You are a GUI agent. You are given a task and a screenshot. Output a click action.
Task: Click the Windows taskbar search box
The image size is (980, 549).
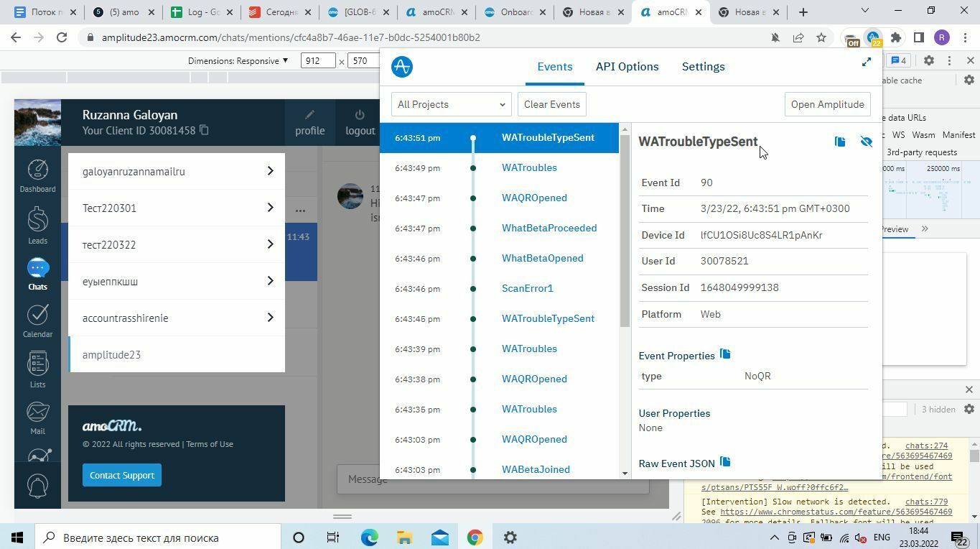click(158, 538)
